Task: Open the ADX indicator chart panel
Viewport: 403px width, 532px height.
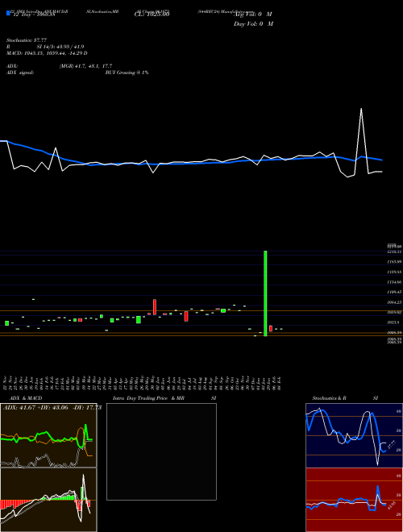Action: (x=48, y=435)
